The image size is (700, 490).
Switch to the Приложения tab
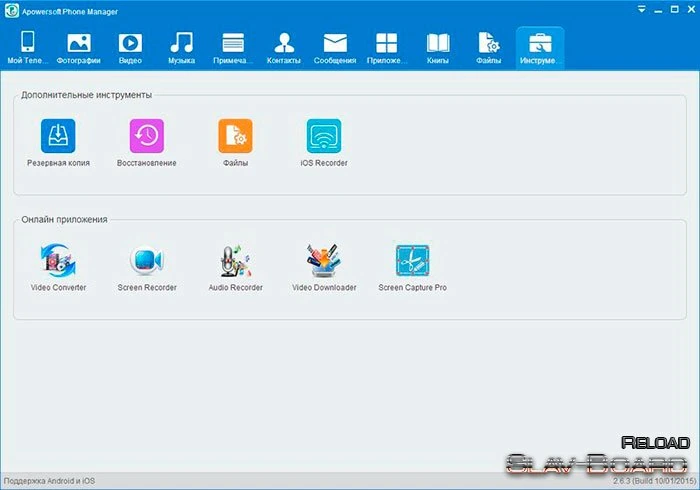pyautogui.click(x=387, y=48)
